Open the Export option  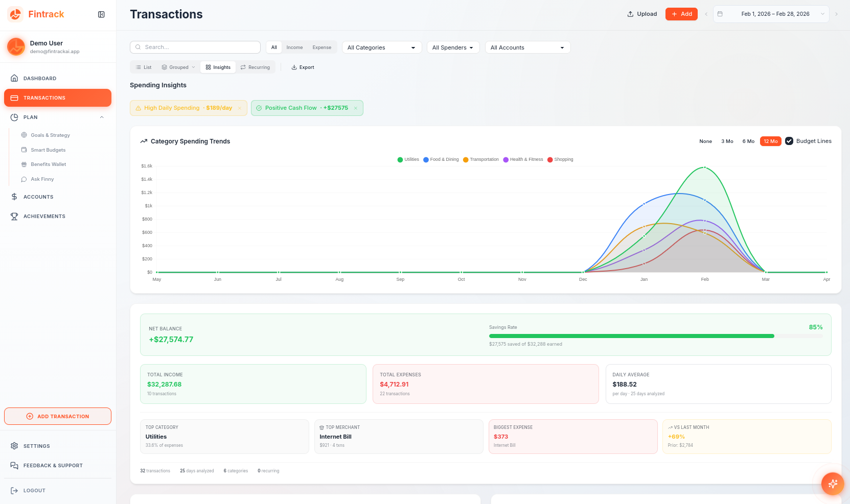click(302, 67)
